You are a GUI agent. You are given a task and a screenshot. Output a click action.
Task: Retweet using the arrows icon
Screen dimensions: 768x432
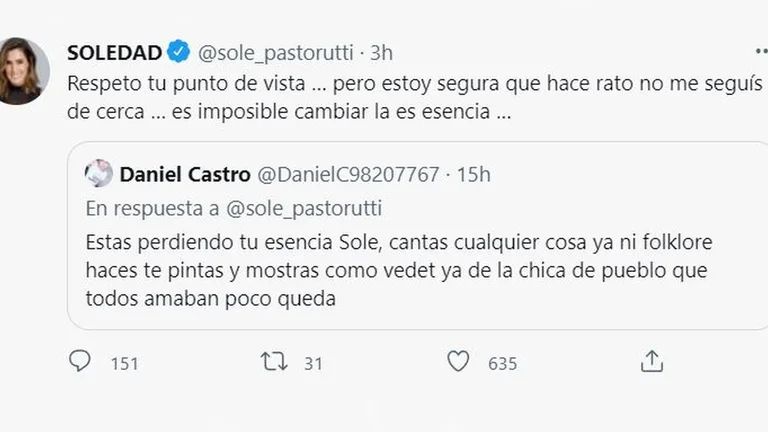click(x=273, y=361)
